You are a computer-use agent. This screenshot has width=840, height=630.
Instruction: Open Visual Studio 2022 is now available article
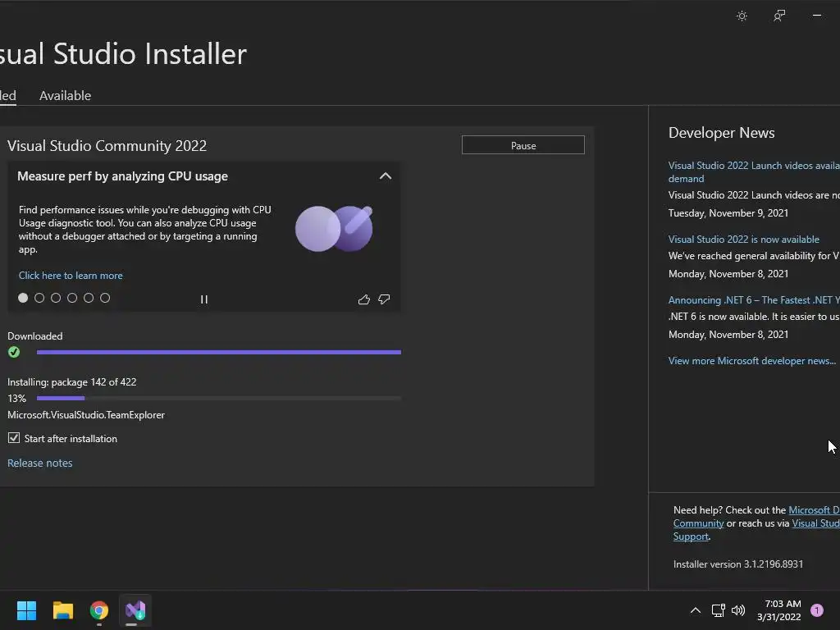pyautogui.click(x=743, y=240)
